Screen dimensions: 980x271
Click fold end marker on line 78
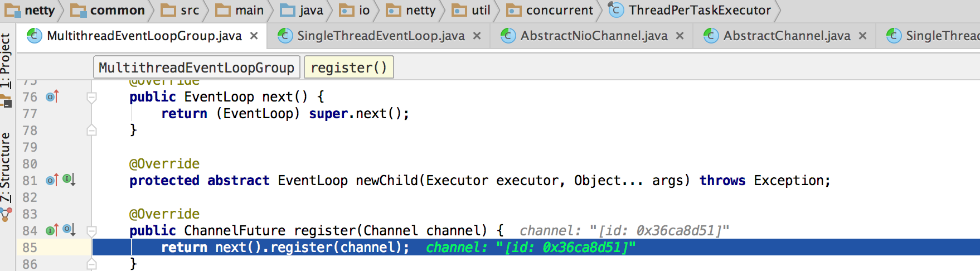coord(92,130)
